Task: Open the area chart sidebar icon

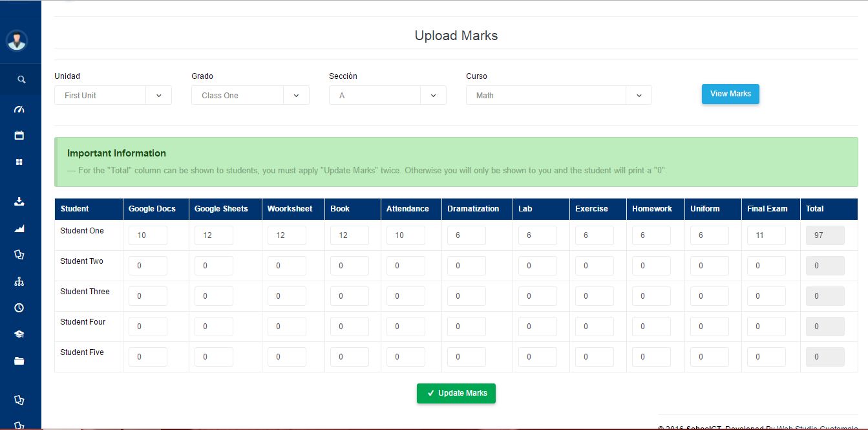Action: pos(19,228)
